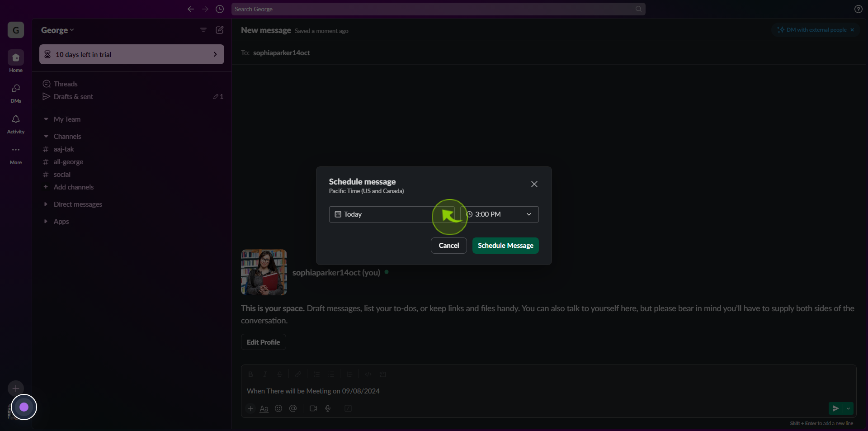Go back in history arrow
The image size is (868, 431).
[191, 9]
